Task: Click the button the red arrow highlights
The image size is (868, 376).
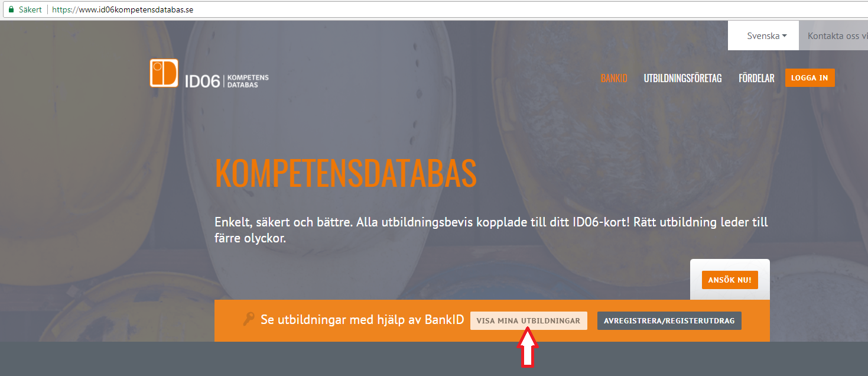Action: (528, 320)
